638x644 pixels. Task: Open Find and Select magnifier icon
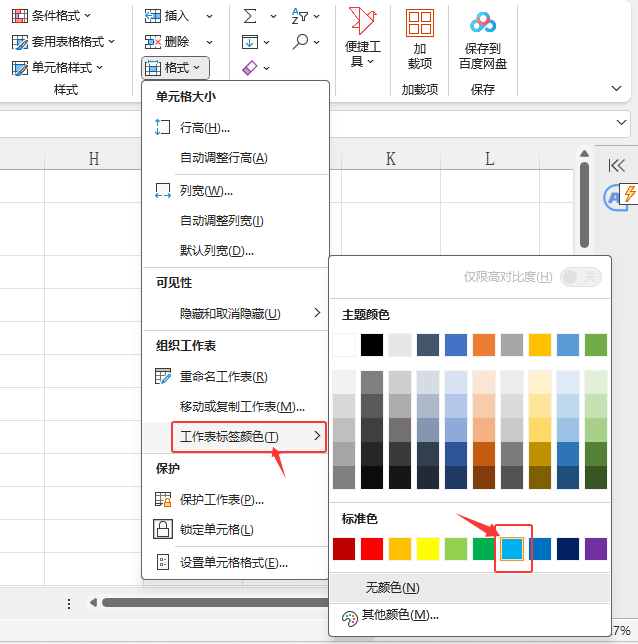tap(300, 42)
